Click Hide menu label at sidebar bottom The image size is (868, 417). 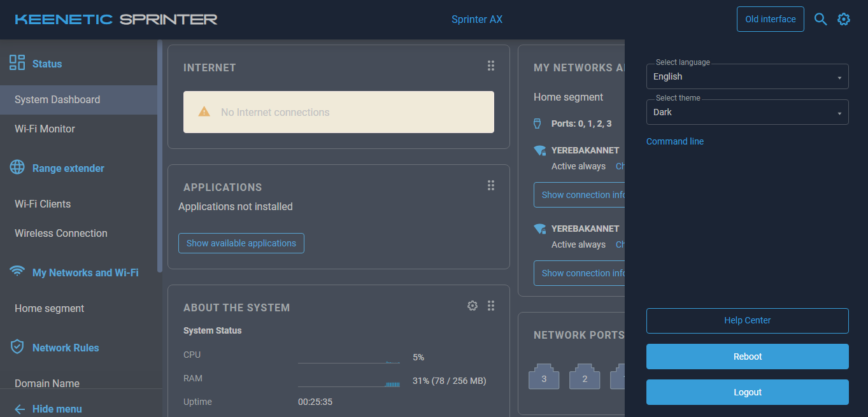57,409
